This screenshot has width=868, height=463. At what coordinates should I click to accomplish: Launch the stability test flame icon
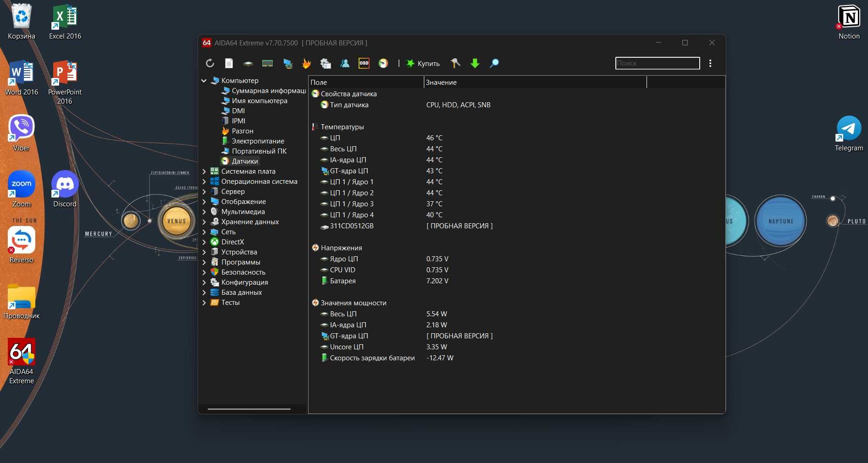(x=306, y=63)
